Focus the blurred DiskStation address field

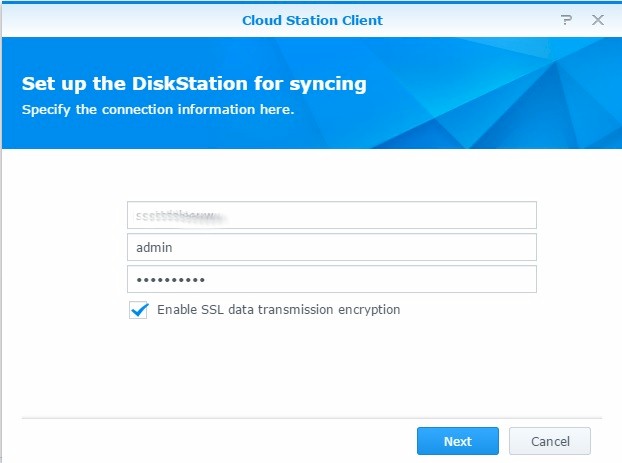332,215
